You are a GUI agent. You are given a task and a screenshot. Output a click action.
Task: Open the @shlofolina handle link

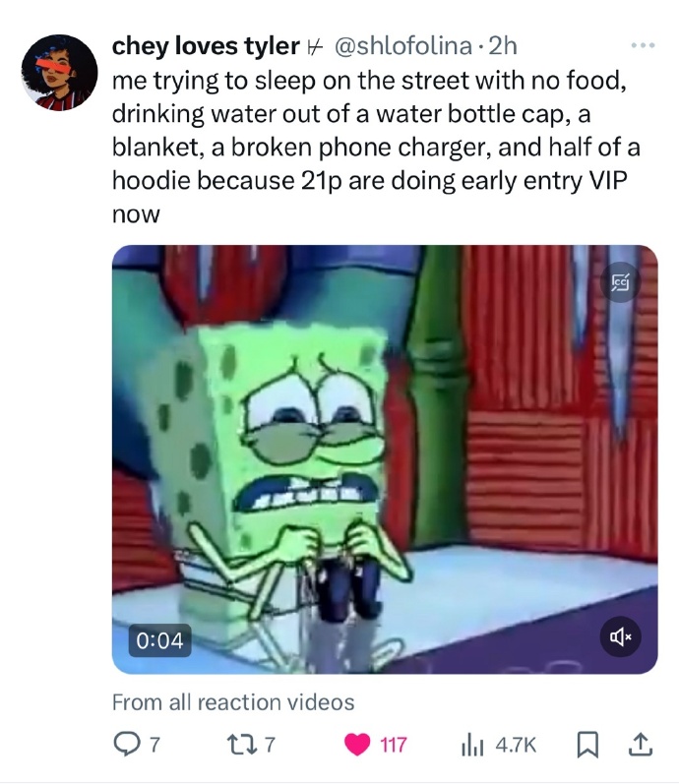tap(402, 46)
